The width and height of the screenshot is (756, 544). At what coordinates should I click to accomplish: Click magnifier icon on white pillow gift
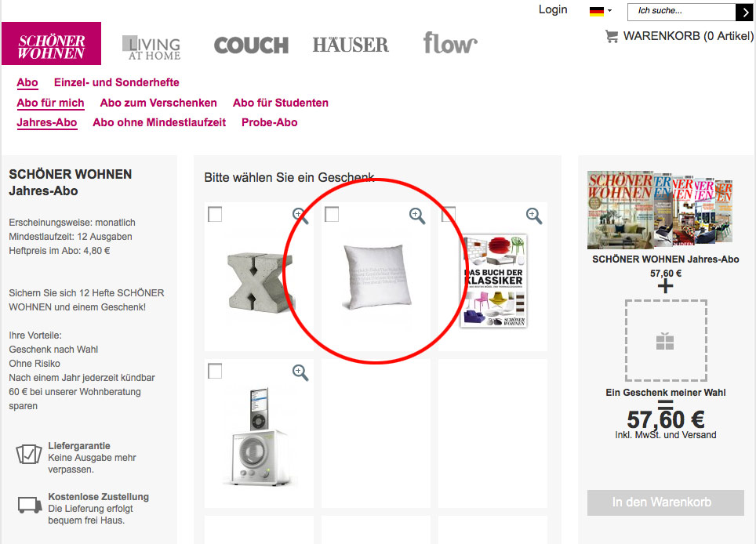pyautogui.click(x=417, y=216)
